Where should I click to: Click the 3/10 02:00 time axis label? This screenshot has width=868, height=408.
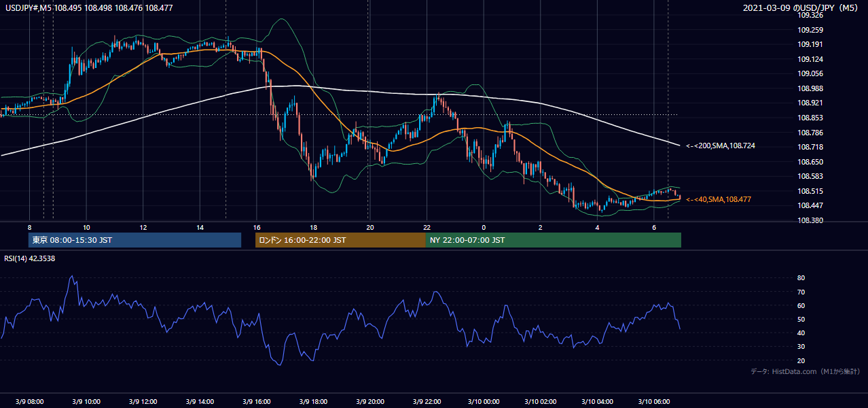click(x=541, y=401)
